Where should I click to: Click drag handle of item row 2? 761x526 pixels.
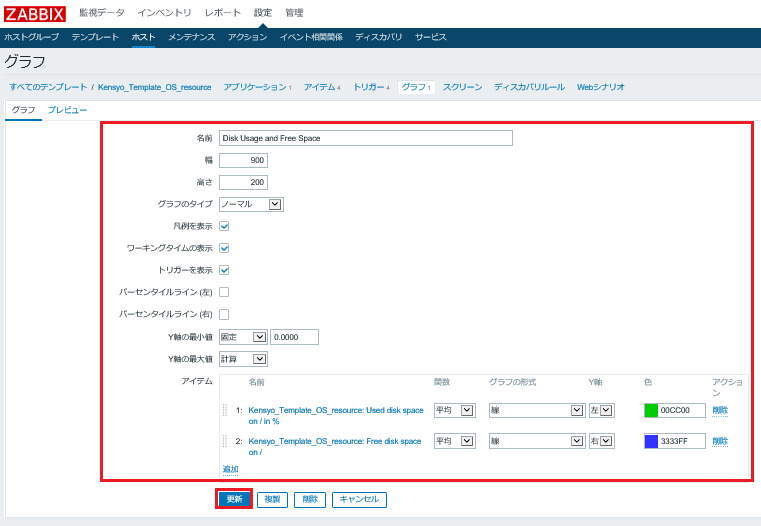(x=224, y=441)
